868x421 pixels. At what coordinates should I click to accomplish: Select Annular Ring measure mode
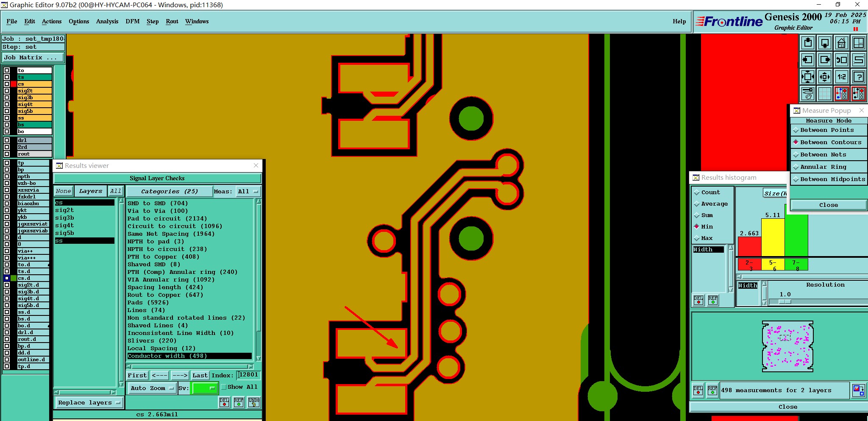coord(829,167)
